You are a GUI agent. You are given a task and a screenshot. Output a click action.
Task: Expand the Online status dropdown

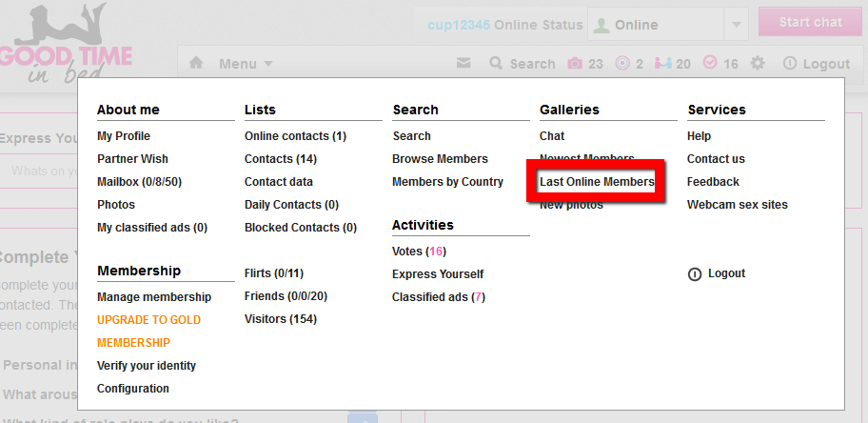pyautogui.click(x=735, y=25)
